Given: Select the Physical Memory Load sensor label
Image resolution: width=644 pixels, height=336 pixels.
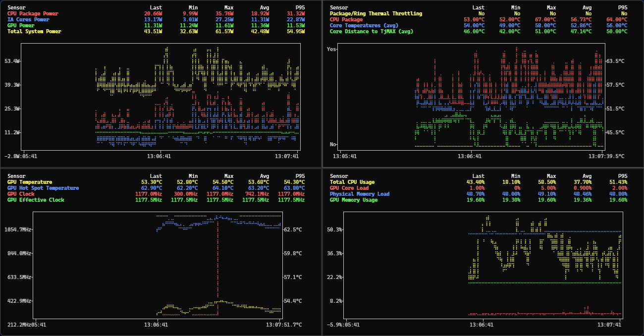Looking at the screenshot, I should (360, 194).
